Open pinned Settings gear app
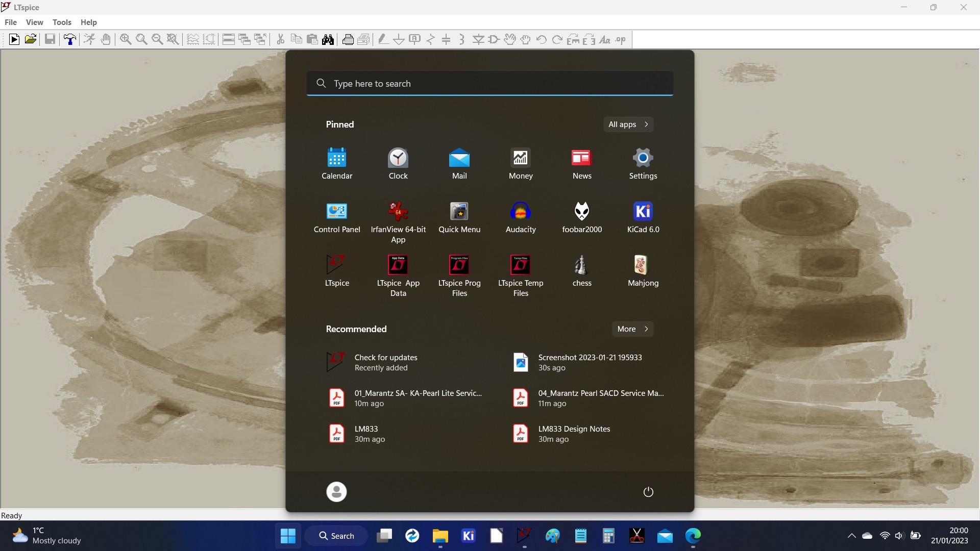This screenshot has height=551, width=980. pos(643,164)
